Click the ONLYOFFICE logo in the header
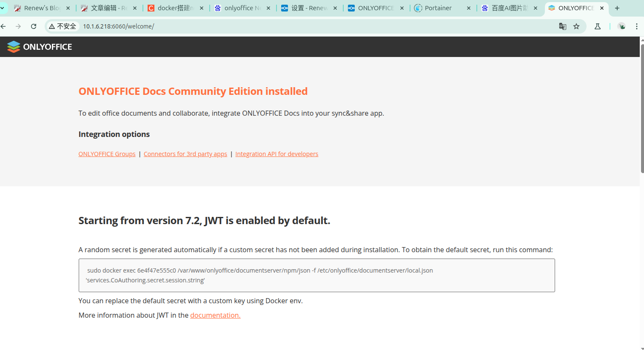Image resolution: width=644 pixels, height=350 pixels. 40,47
